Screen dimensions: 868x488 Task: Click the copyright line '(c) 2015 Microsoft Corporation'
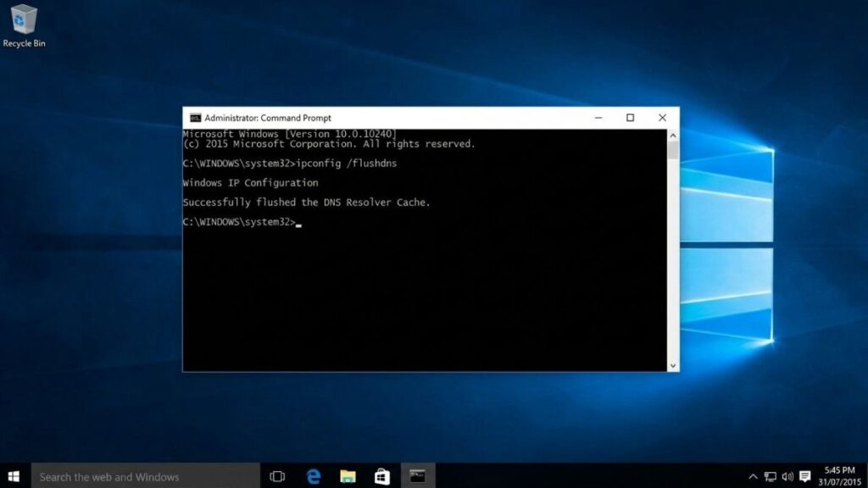coord(329,144)
